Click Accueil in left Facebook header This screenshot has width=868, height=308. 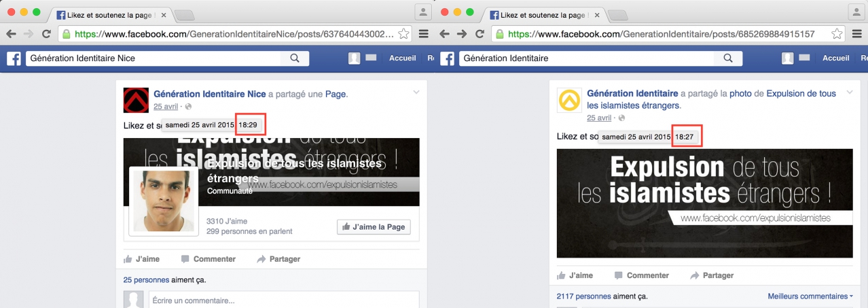tap(402, 58)
